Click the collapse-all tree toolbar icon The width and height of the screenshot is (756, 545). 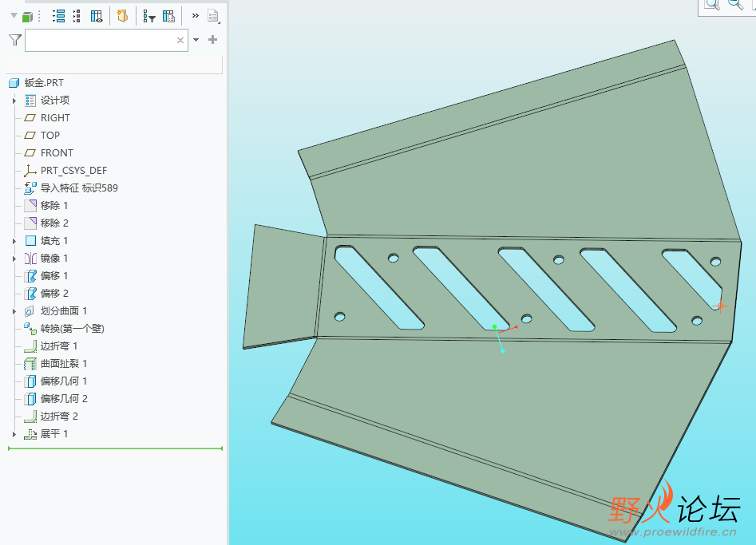pyautogui.click(x=77, y=16)
